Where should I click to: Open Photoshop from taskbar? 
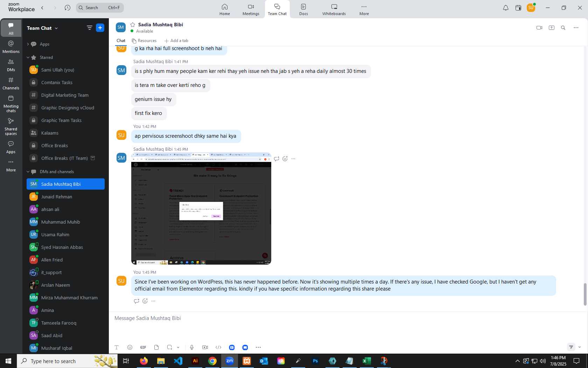point(315,361)
